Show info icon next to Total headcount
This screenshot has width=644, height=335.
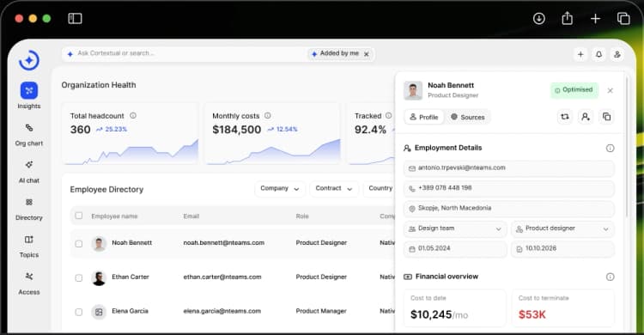[133, 115]
